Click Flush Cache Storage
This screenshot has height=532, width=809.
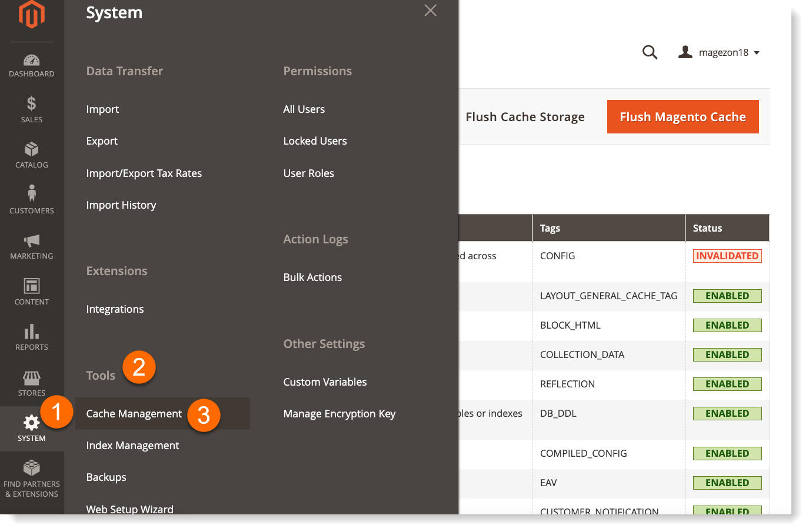(525, 116)
